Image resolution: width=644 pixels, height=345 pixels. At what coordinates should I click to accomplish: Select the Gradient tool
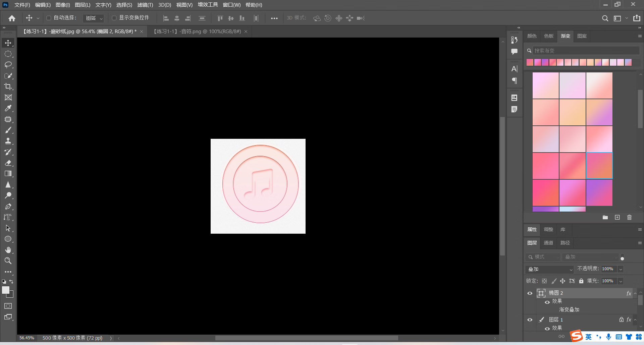(x=8, y=174)
